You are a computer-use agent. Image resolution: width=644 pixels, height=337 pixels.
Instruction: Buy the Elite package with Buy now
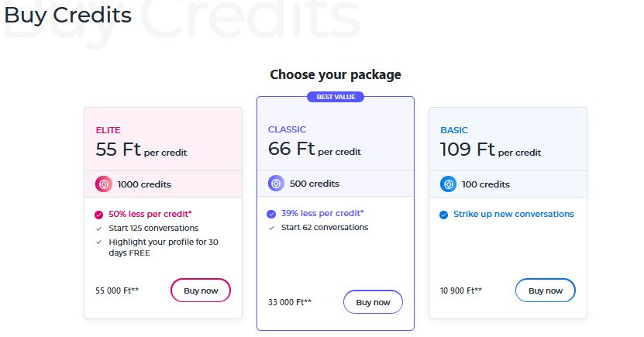(x=201, y=291)
